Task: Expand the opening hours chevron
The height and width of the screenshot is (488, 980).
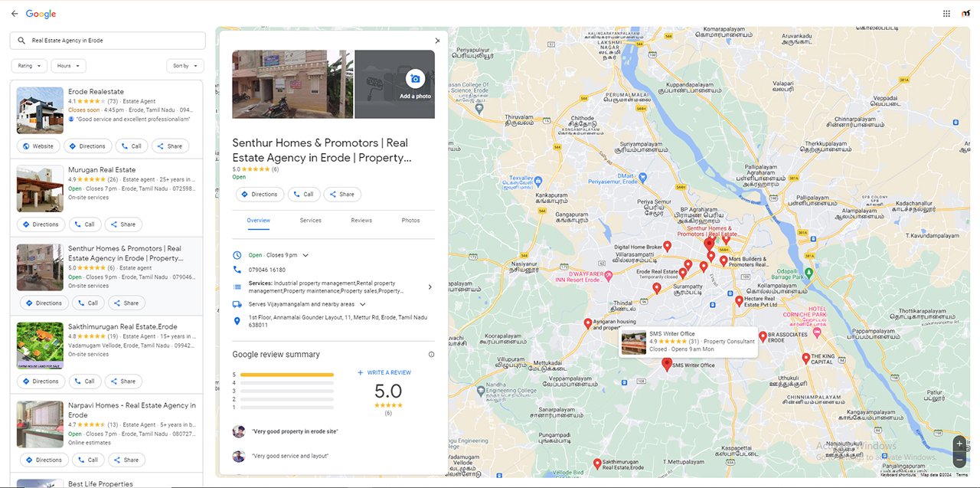Action: tap(305, 255)
